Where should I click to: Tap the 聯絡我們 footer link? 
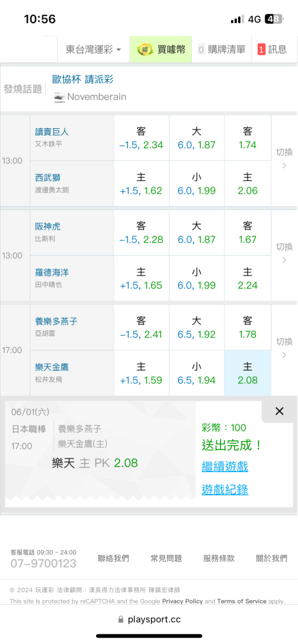click(113, 558)
